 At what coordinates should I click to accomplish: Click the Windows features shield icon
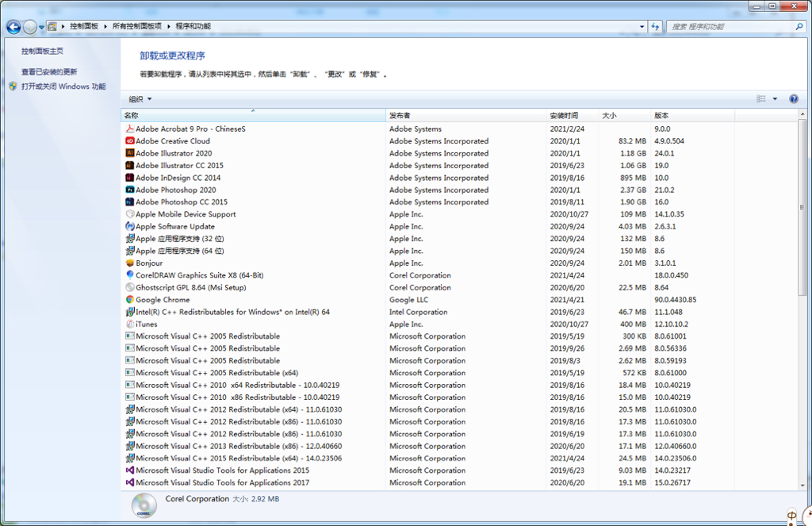[x=13, y=86]
